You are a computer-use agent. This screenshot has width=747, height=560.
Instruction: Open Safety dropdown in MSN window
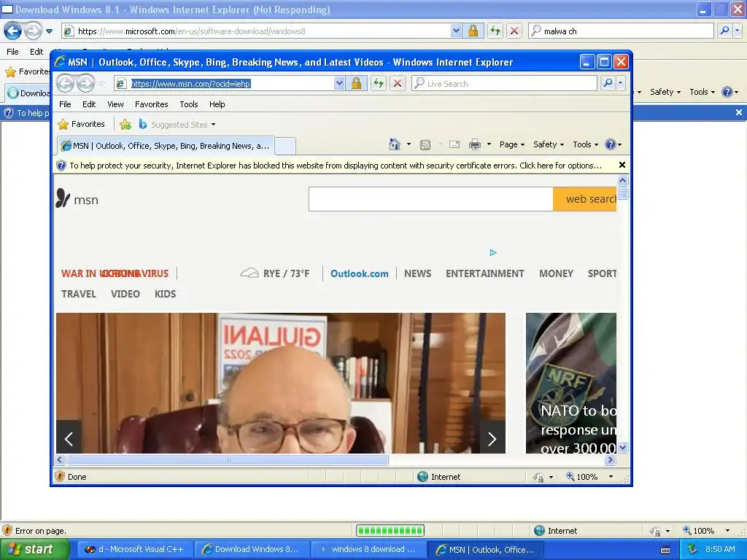pyautogui.click(x=549, y=144)
